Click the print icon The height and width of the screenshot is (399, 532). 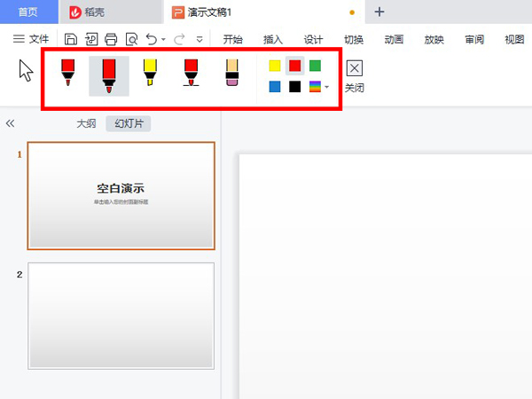coord(111,39)
